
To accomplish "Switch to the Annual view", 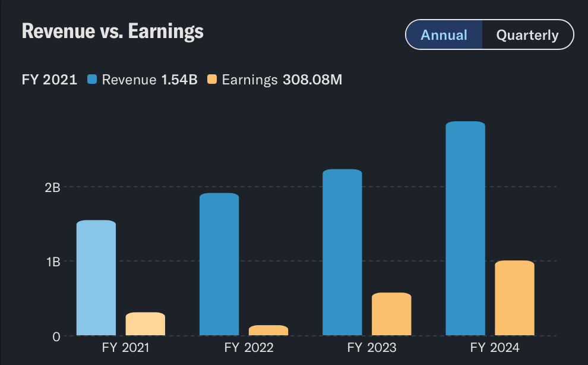I will click(444, 35).
